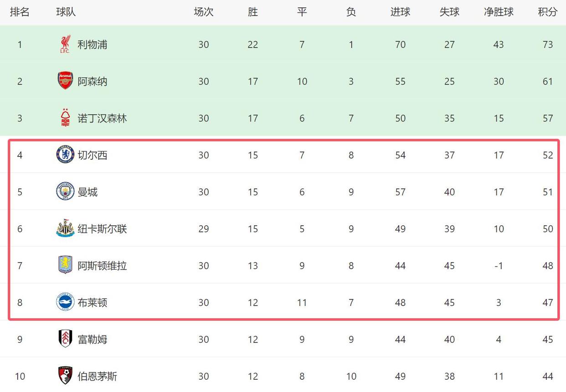Click the Chelsea club crest icon
Image resolution: width=566 pixels, height=392 pixels.
pyautogui.click(x=65, y=155)
